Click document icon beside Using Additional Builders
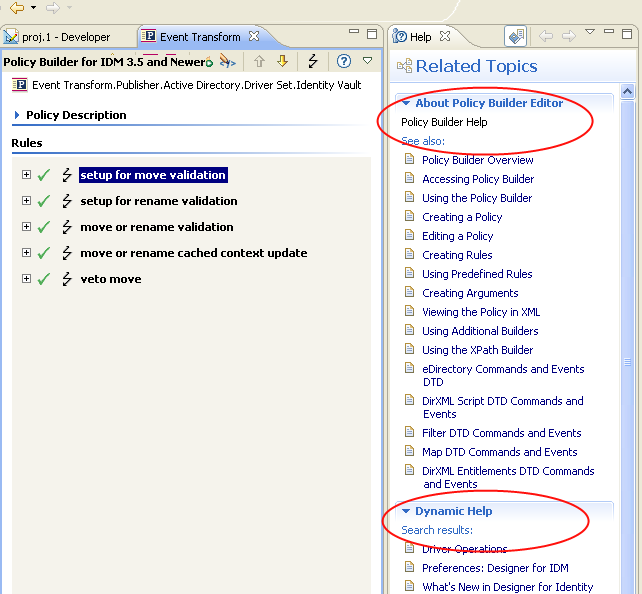Screen dimensions: 642x594 [409, 330]
